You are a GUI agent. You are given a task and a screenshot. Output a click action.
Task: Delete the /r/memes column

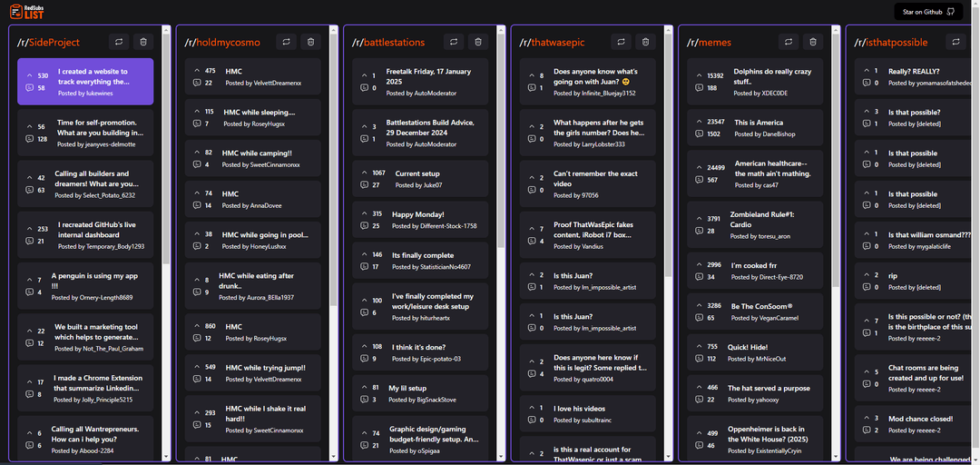point(812,42)
